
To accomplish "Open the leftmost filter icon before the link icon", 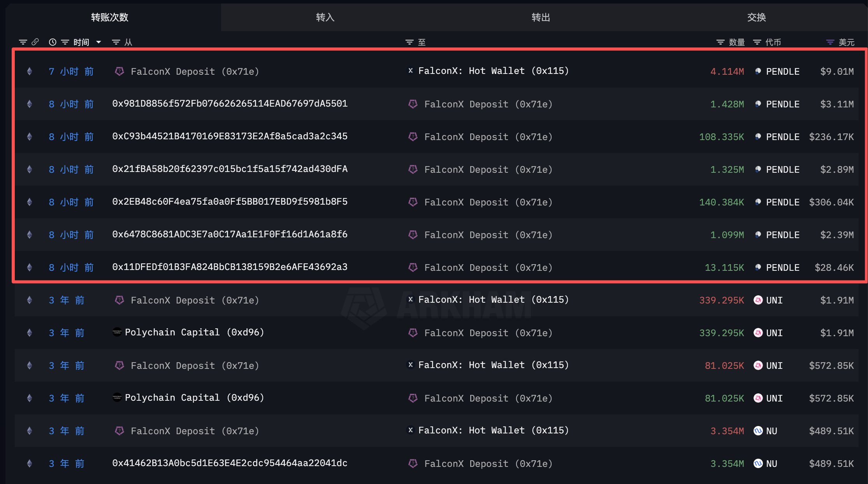I will tap(23, 42).
